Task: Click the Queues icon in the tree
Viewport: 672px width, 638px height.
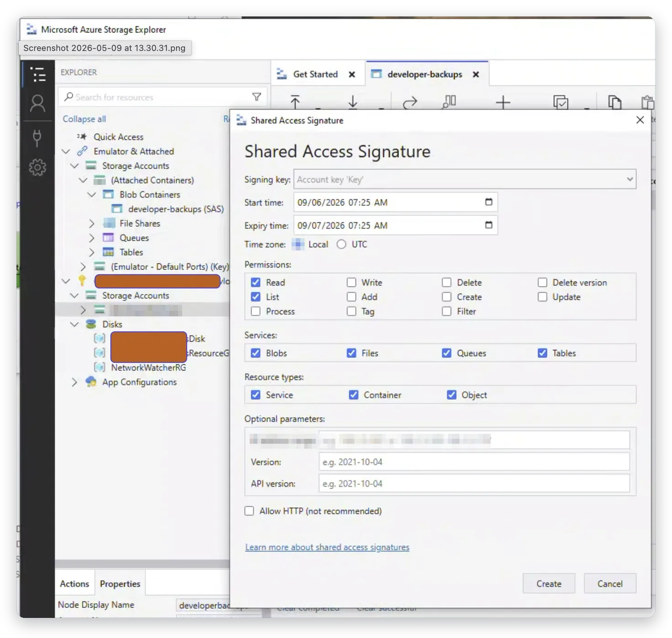Action: click(108, 237)
